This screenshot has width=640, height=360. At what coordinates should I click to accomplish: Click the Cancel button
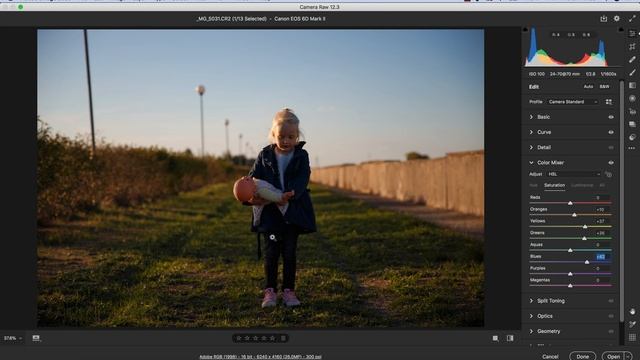coord(550,356)
